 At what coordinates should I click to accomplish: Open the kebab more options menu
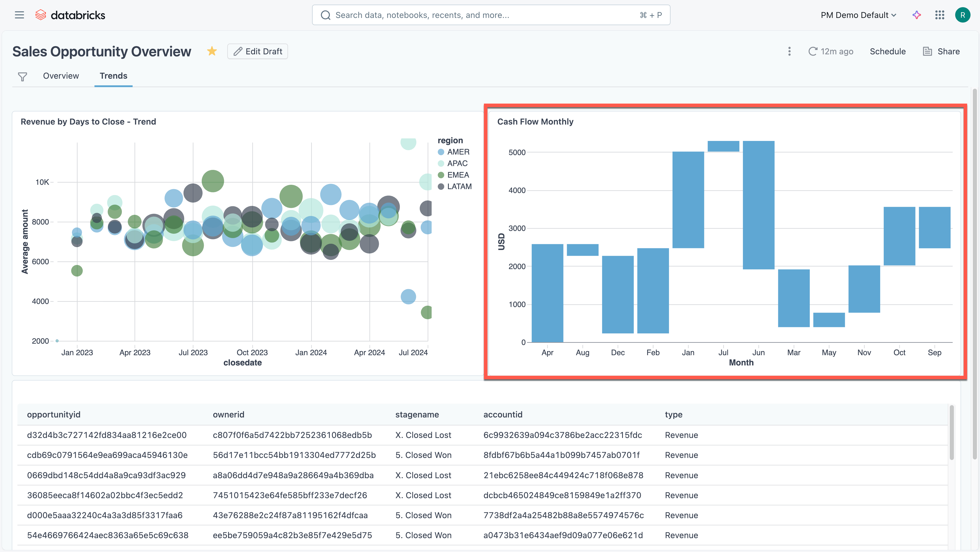coord(790,52)
